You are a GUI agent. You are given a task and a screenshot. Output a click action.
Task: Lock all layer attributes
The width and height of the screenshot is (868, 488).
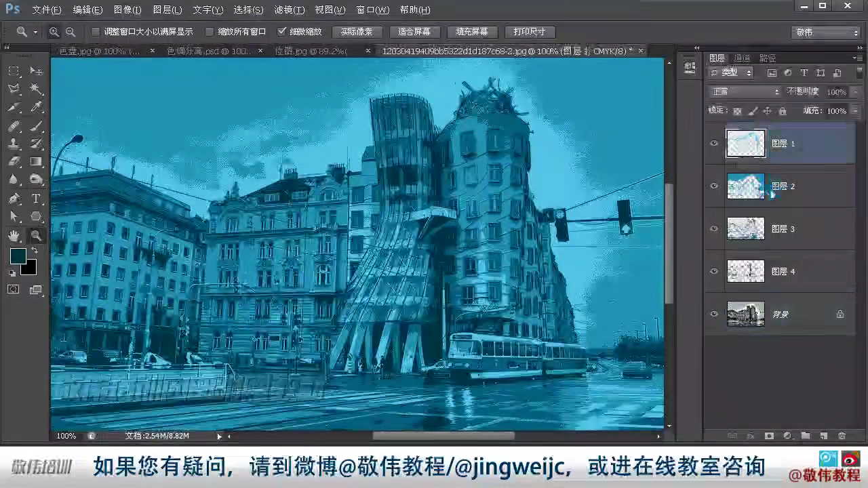[x=783, y=111]
